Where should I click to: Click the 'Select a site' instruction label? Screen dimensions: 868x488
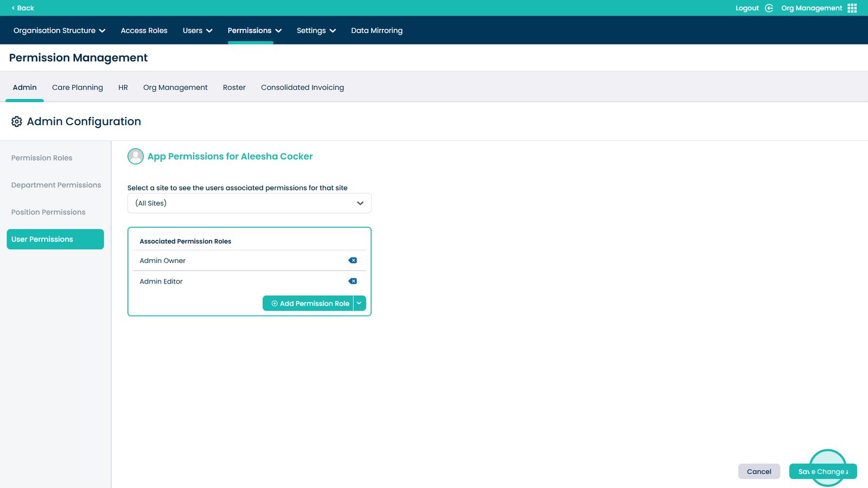click(238, 188)
